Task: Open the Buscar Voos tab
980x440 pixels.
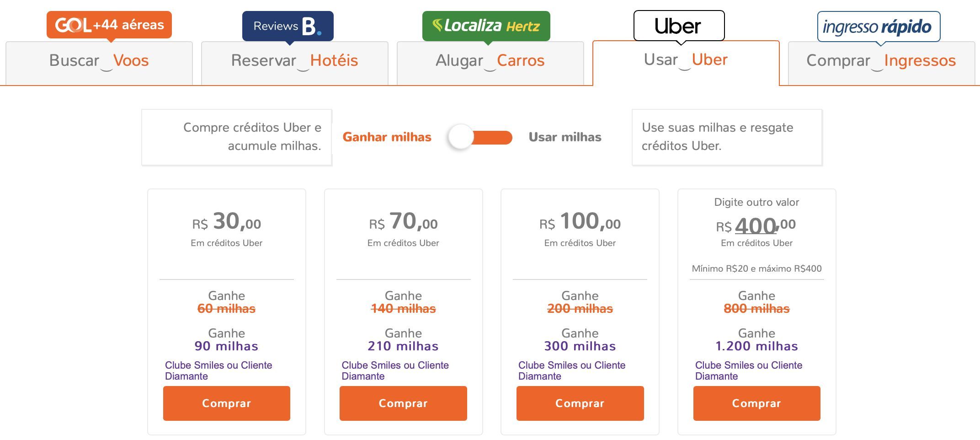Action: [x=99, y=63]
